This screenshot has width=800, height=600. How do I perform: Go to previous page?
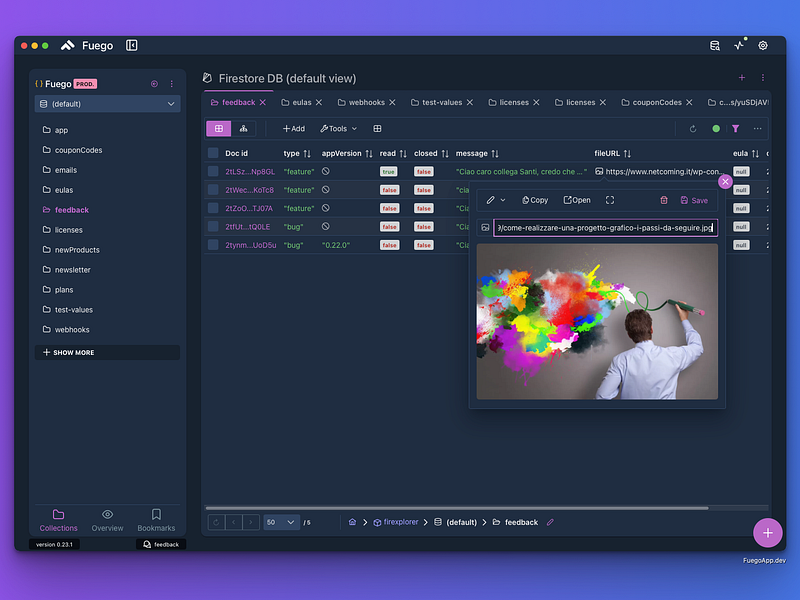click(x=234, y=522)
